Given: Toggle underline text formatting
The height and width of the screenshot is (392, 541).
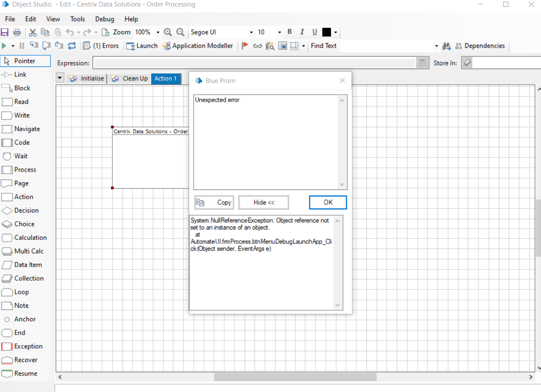Looking at the screenshot, I should click(314, 32).
